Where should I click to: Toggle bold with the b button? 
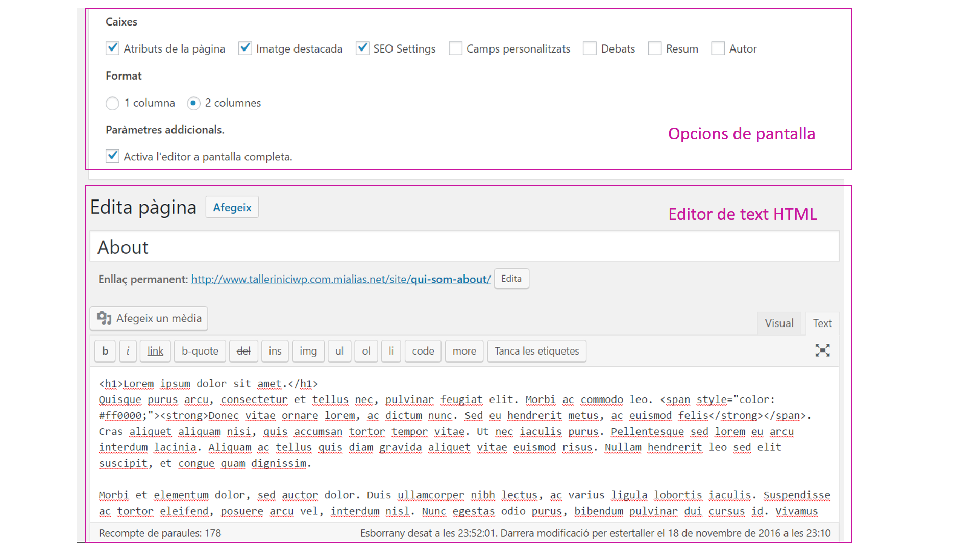(x=105, y=351)
